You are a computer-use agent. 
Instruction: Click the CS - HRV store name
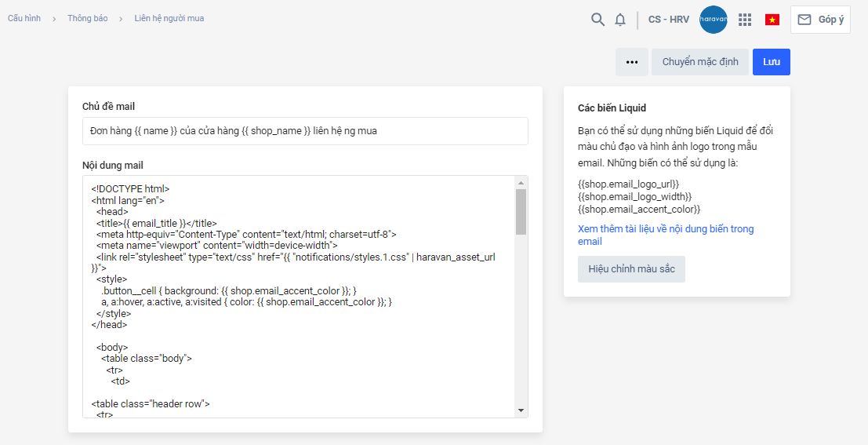669,20
